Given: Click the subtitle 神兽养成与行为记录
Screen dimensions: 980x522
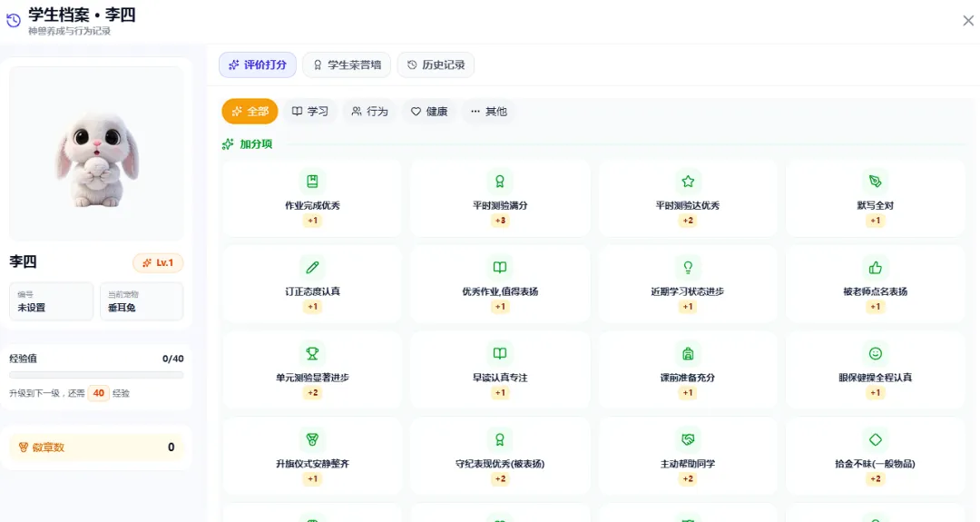Looking at the screenshot, I should tap(69, 31).
